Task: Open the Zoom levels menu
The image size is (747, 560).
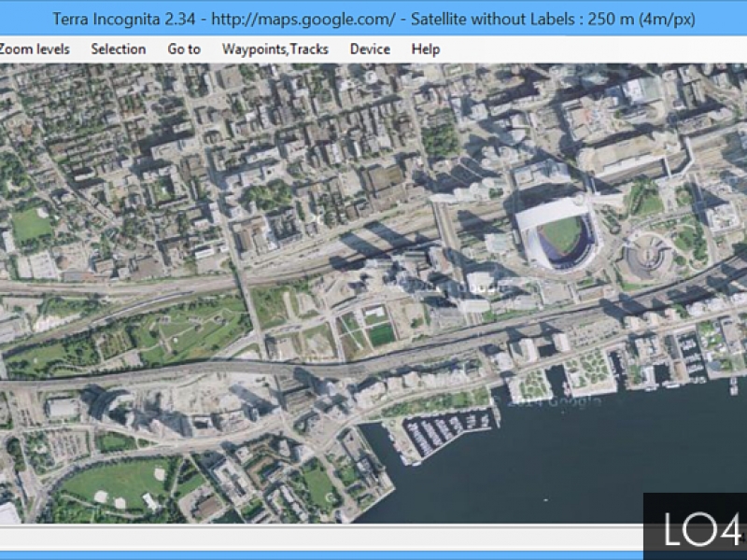Action: click(34, 49)
